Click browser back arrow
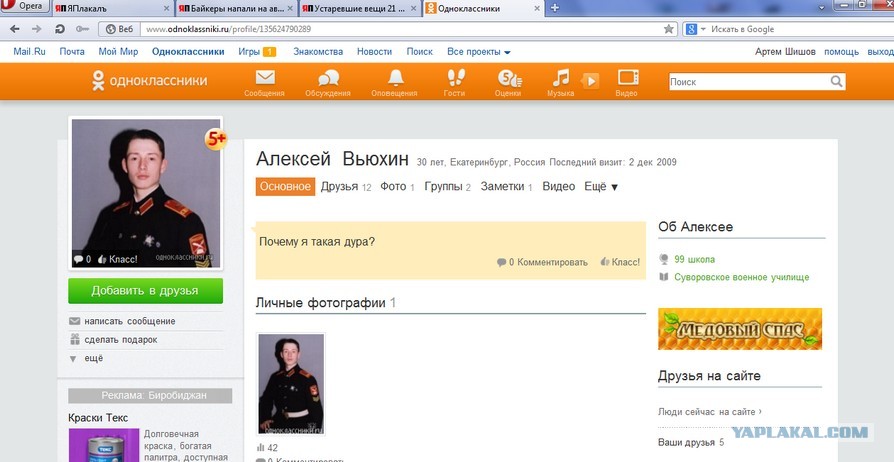The height and width of the screenshot is (462, 894). [15, 29]
